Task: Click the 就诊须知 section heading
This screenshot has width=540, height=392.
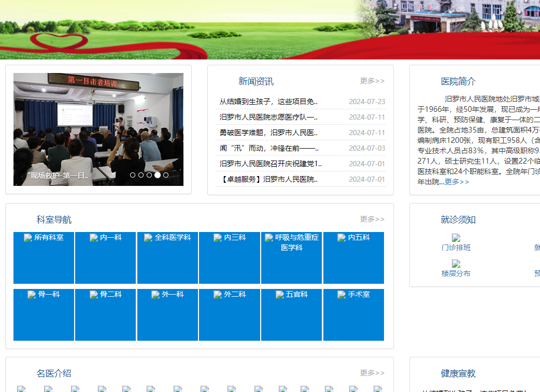Action: [458, 220]
